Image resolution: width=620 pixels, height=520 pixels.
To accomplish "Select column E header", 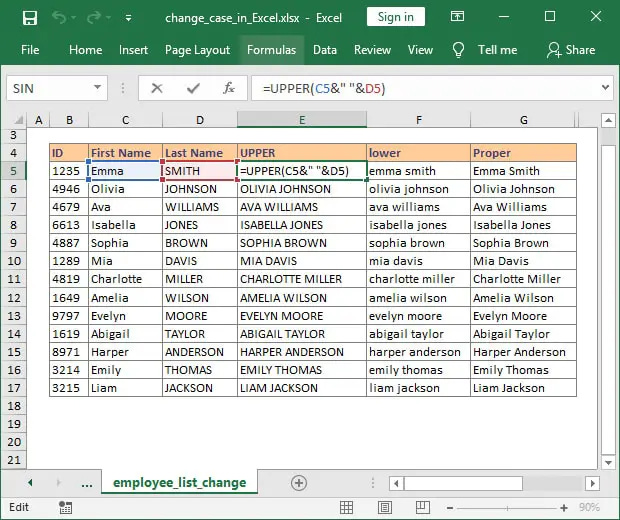I will click(x=302, y=120).
